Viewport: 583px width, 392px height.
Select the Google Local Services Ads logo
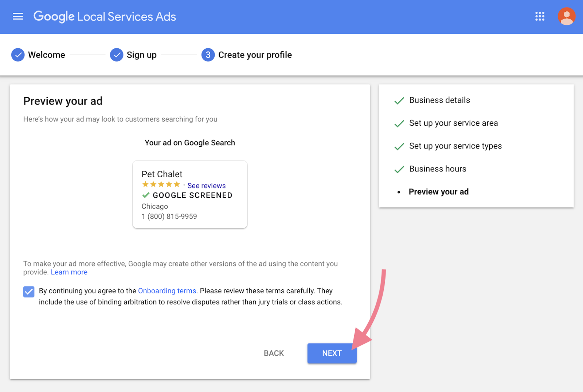105,16
